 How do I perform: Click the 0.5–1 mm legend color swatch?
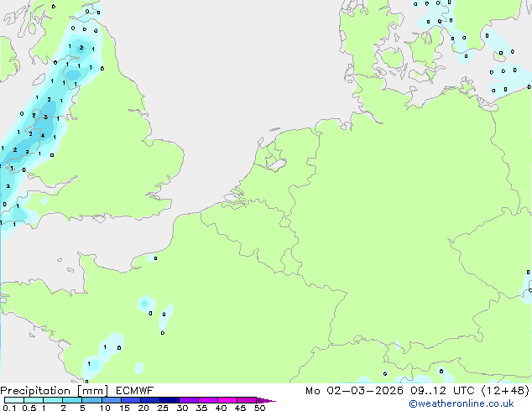pyautogui.click(x=34, y=400)
